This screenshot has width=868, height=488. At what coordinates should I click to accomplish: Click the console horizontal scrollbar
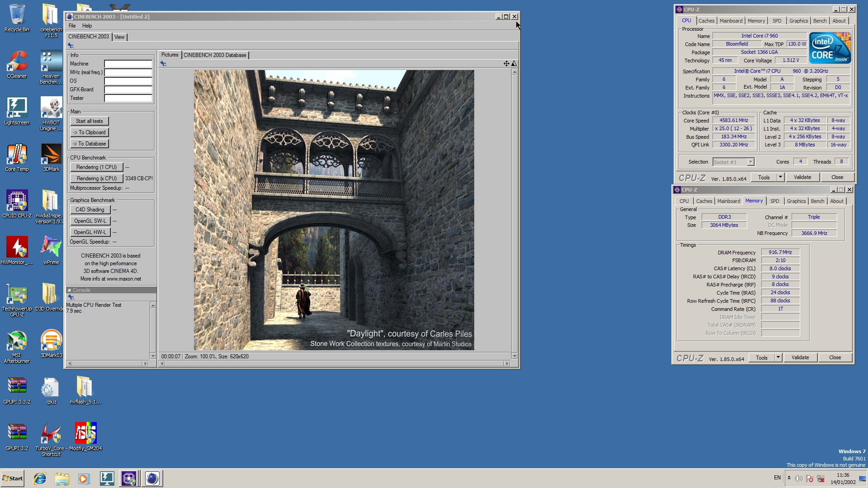pos(108,364)
